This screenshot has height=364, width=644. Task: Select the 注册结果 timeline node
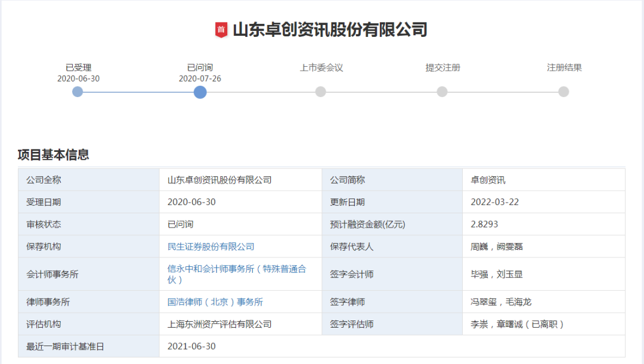[x=564, y=92]
